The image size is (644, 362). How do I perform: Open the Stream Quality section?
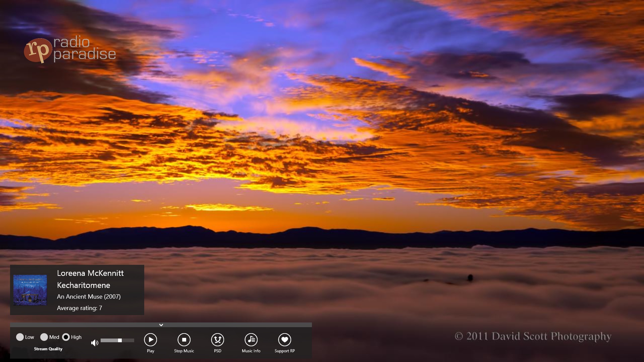tap(48, 349)
